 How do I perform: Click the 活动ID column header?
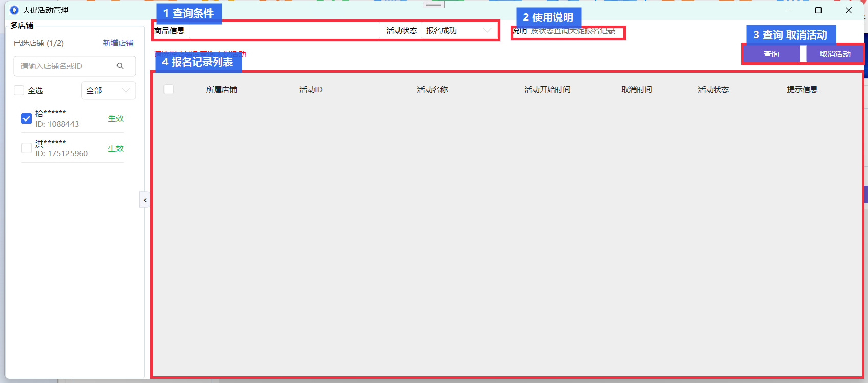[x=311, y=90]
